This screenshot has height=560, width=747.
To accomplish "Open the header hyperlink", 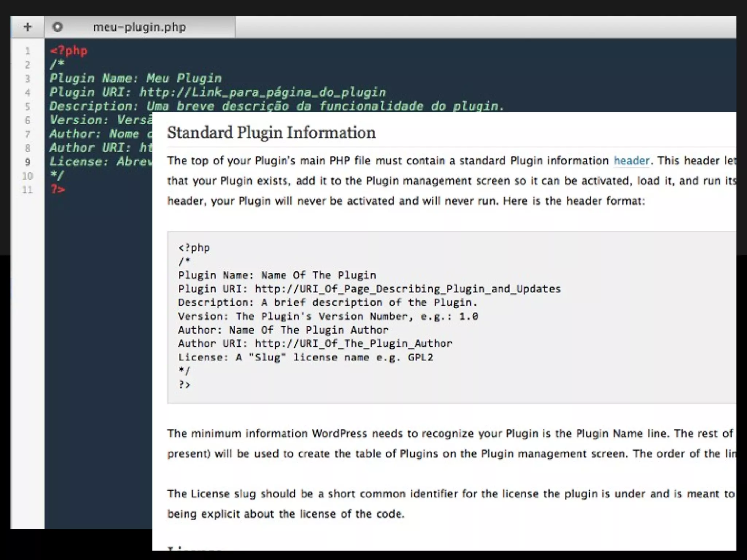I will [x=631, y=161].
